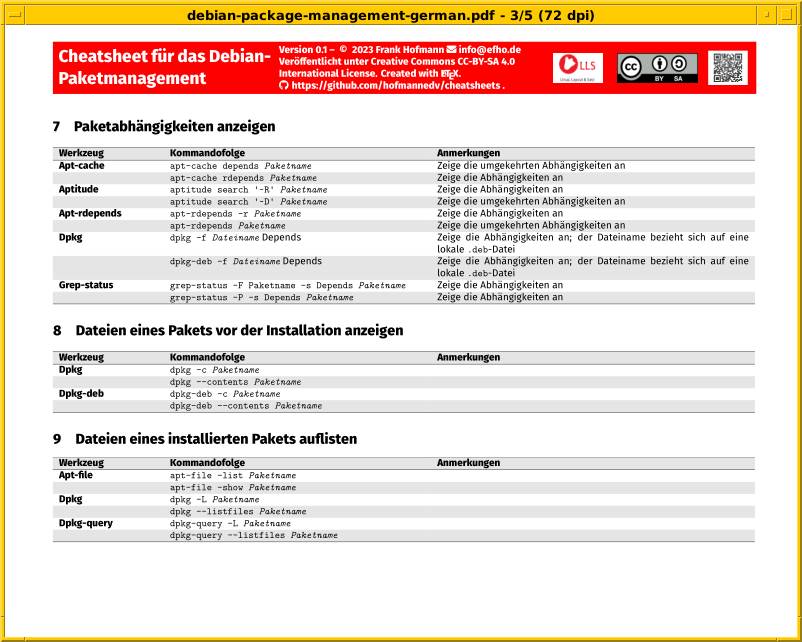
Task: Select the heading 'Paketabhängigkeiten anzeigen'
Action: coord(174,127)
